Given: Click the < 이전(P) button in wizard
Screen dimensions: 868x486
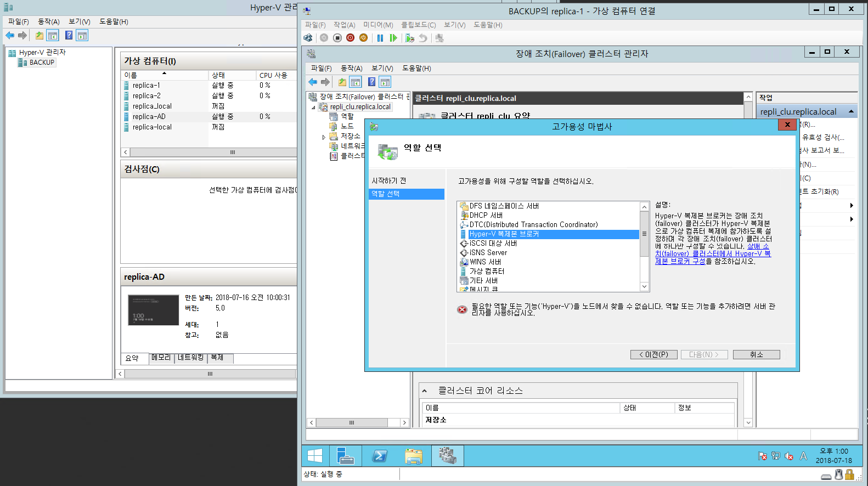Looking at the screenshot, I should 654,355.
